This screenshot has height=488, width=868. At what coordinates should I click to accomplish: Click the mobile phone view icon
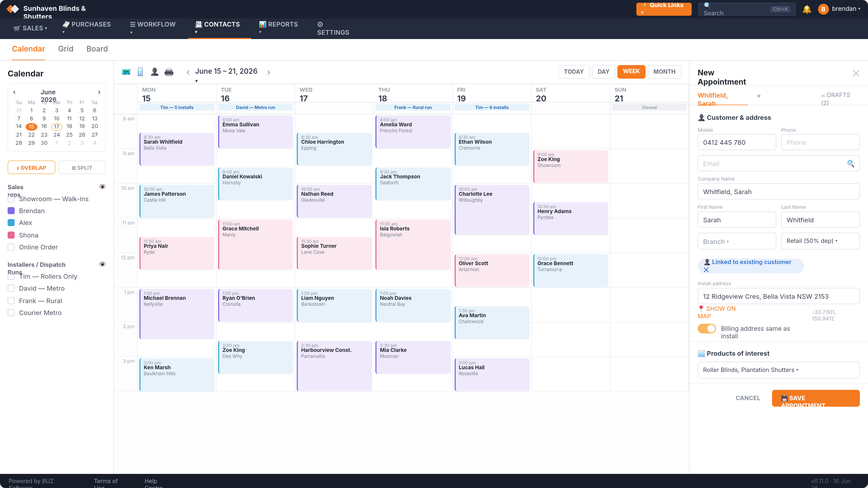pos(140,72)
